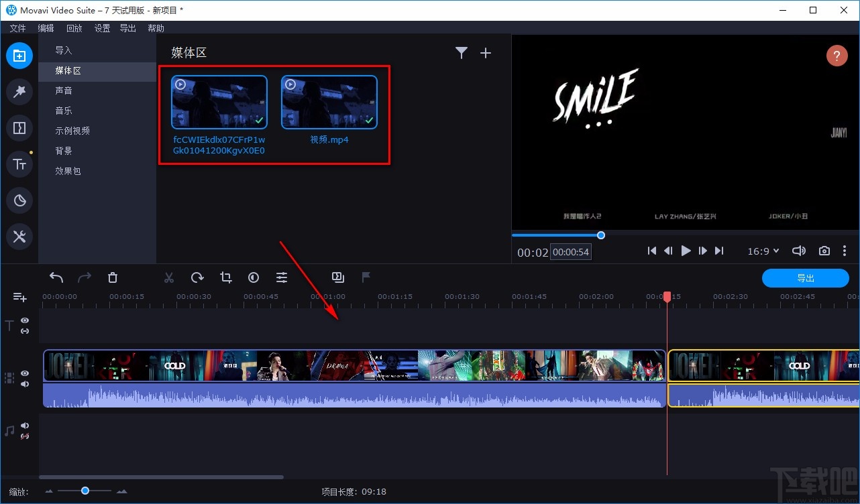This screenshot has width=860, height=504.
Task: Toggle preview volume speaker
Action: 798,251
